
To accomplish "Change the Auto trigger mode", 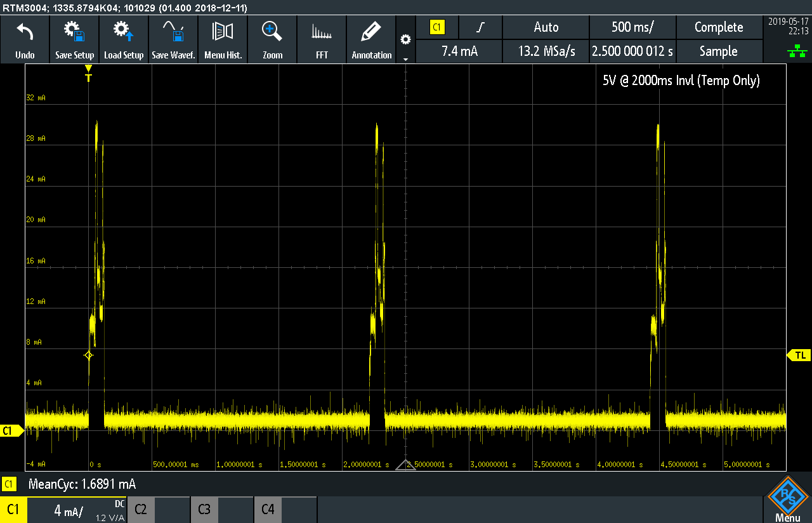I will (546, 27).
